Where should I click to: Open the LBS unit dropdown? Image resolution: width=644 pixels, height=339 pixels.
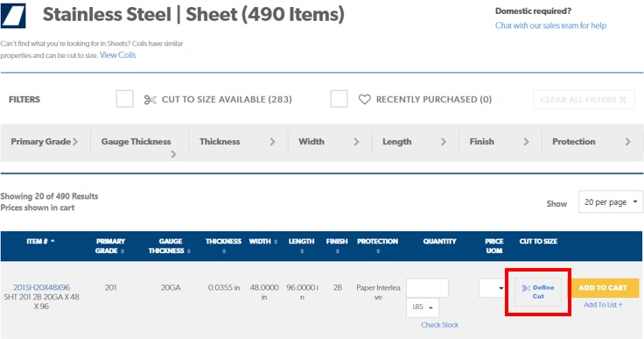[x=423, y=307]
